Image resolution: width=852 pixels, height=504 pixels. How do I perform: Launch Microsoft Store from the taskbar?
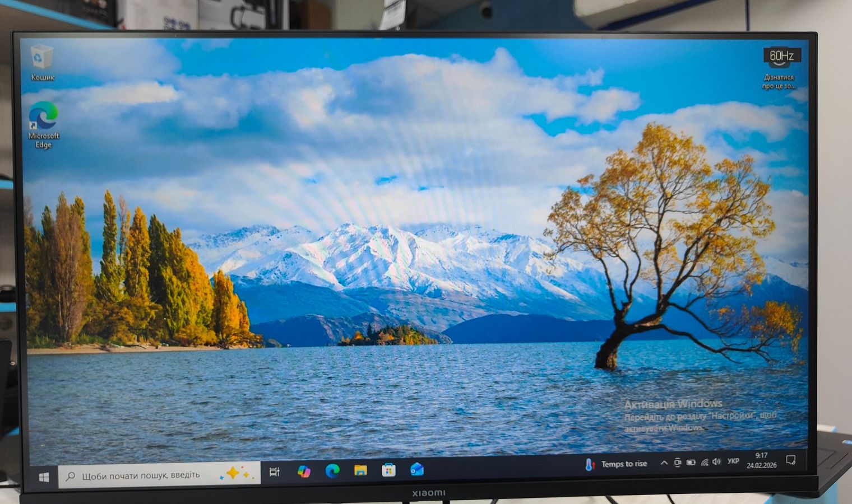coord(388,470)
